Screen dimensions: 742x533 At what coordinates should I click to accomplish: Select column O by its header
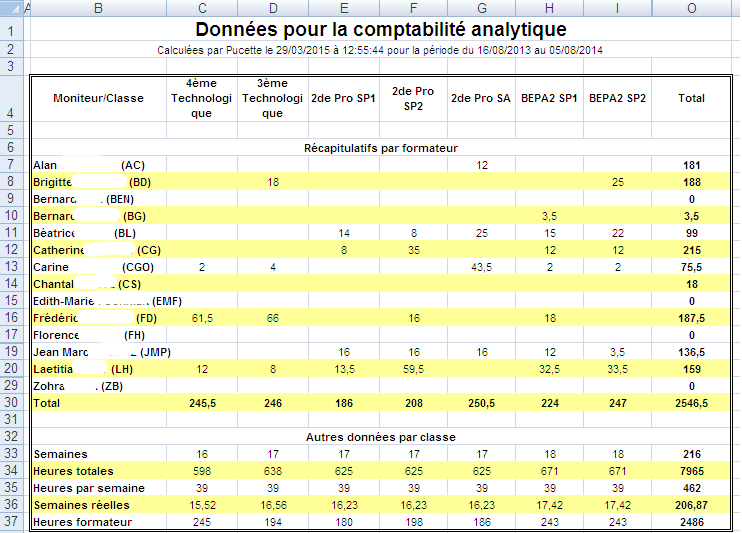691,8
